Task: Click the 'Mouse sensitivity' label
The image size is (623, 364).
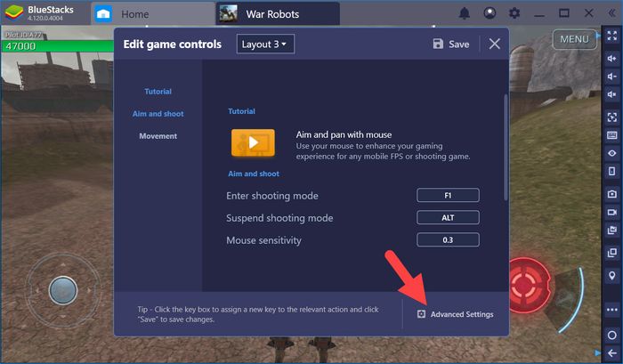Action: (x=263, y=240)
